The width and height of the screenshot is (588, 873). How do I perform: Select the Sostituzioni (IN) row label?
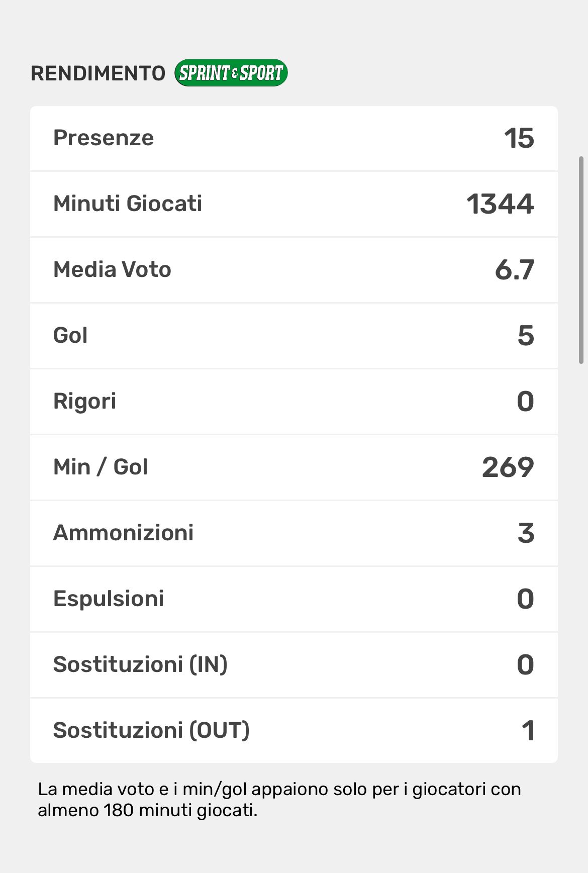tap(140, 664)
